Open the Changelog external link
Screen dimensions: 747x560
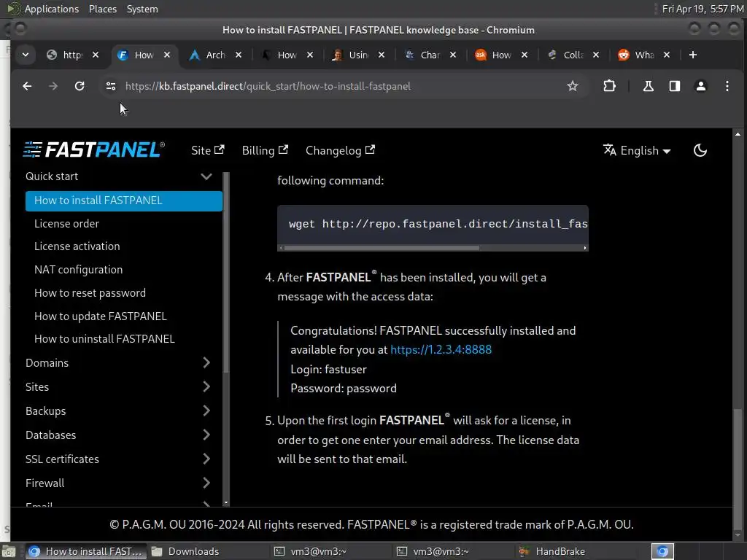[340, 150]
